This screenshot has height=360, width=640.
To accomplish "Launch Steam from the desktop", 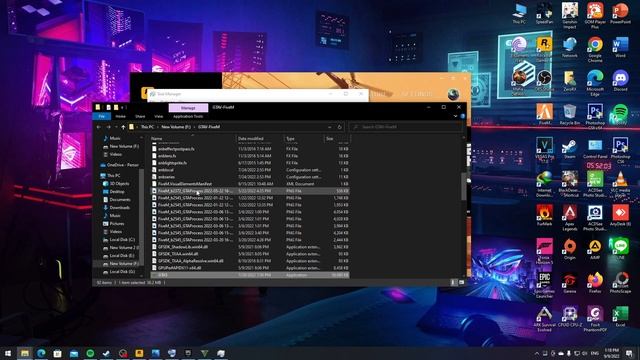I will (569, 147).
